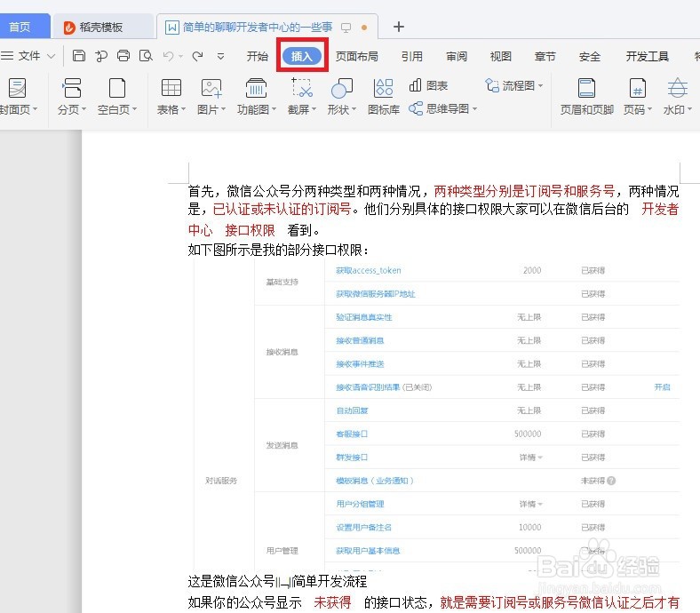The width and height of the screenshot is (700, 613).
Task: Click the presentation mode icon on document tab
Action: point(346,28)
